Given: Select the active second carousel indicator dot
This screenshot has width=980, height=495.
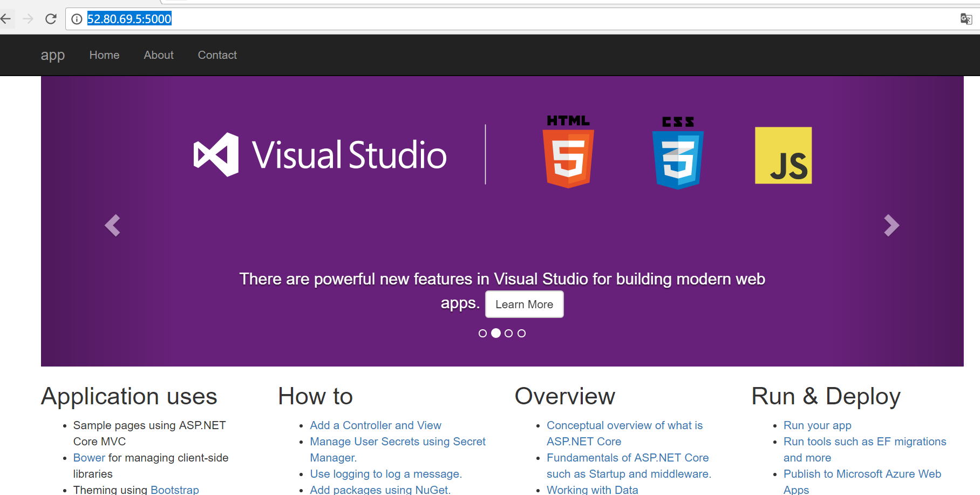Looking at the screenshot, I should tap(495, 334).
